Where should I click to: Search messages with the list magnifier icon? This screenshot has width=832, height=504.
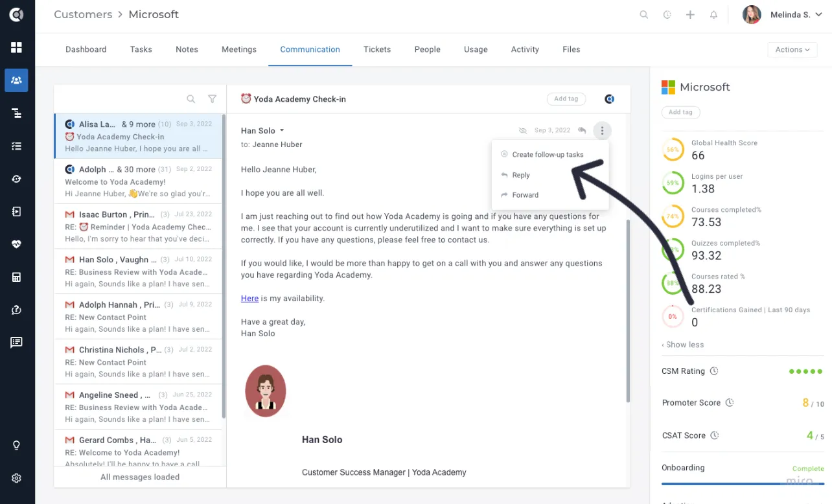[x=191, y=99]
